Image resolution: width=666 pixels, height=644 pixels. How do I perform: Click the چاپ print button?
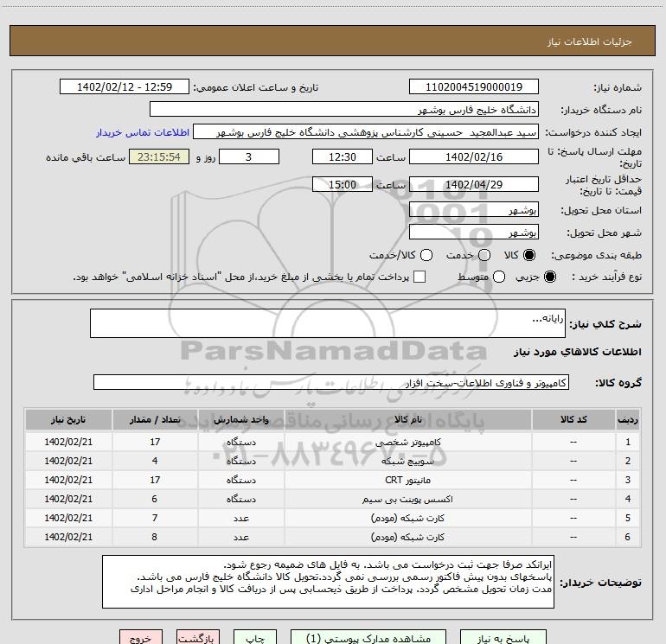point(255,637)
